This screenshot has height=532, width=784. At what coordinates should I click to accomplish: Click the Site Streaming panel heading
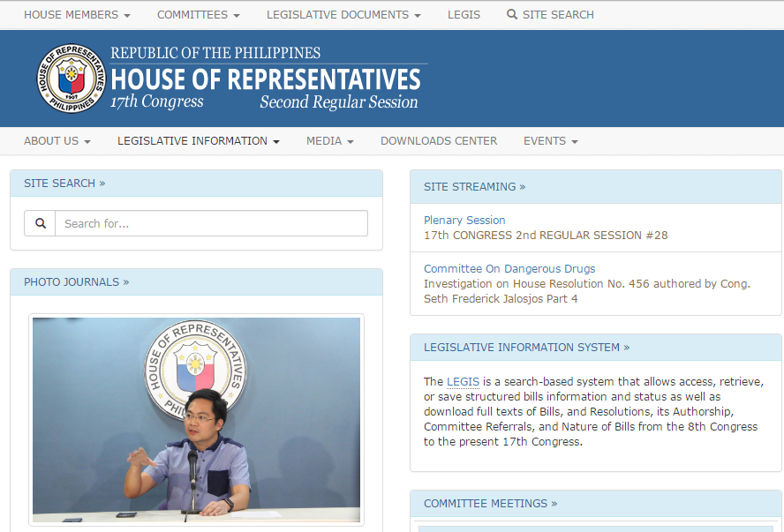pyautogui.click(x=474, y=187)
